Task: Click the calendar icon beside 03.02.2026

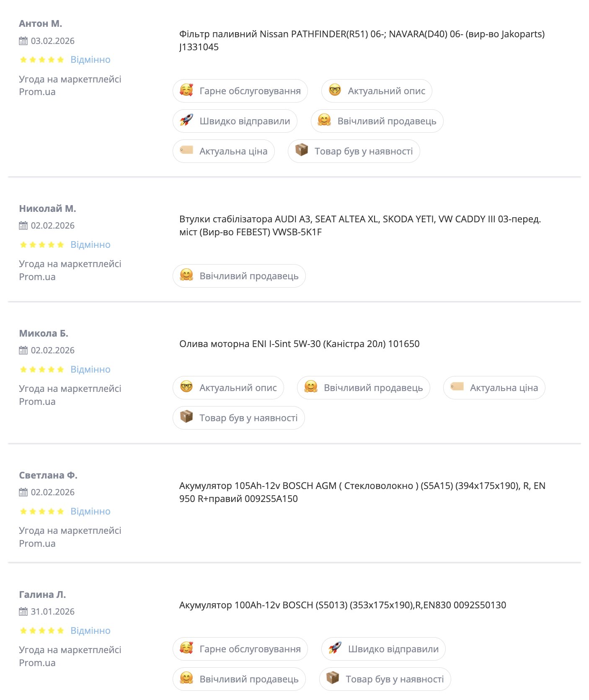Action: point(23,41)
